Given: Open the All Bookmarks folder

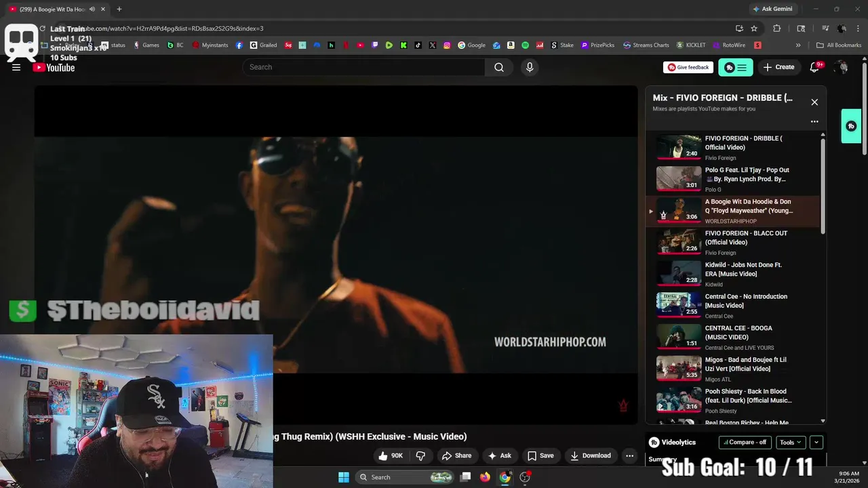Looking at the screenshot, I should click(x=839, y=45).
